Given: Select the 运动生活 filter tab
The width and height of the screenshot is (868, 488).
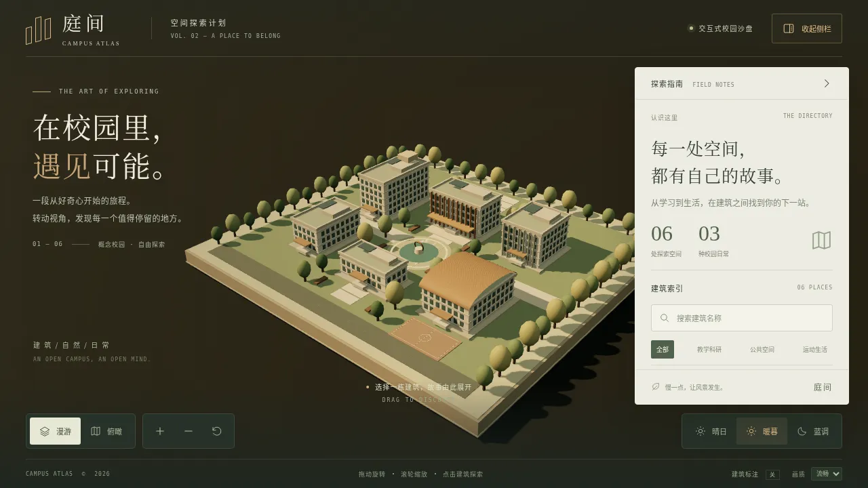Looking at the screenshot, I should pos(815,349).
